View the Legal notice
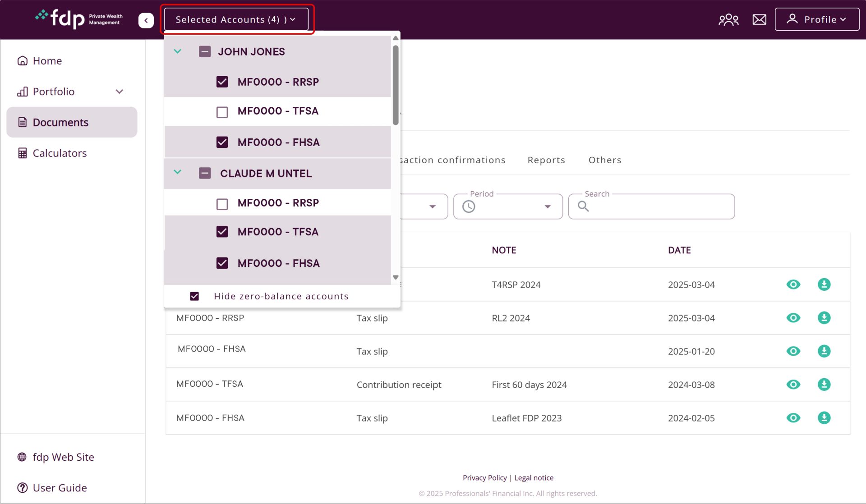This screenshot has height=504, width=866. click(x=534, y=477)
